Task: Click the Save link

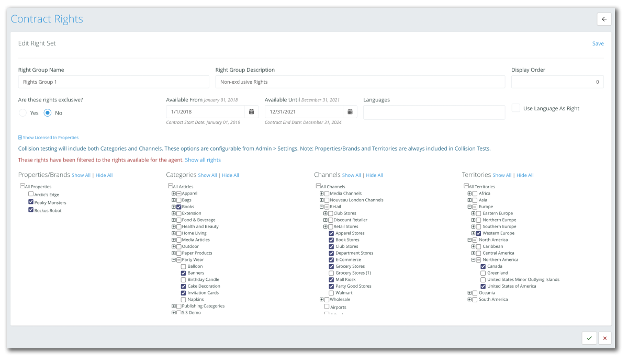Action: (598, 43)
